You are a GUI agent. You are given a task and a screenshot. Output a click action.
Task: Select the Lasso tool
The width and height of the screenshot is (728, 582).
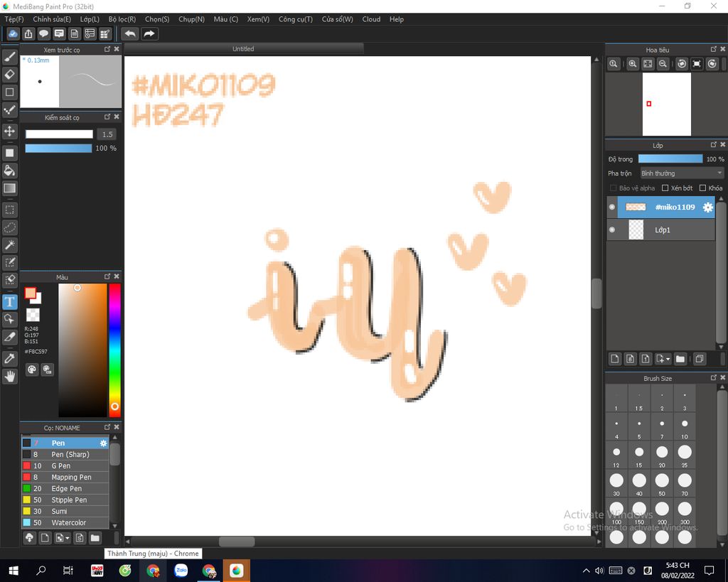click(x=9, y=227)
